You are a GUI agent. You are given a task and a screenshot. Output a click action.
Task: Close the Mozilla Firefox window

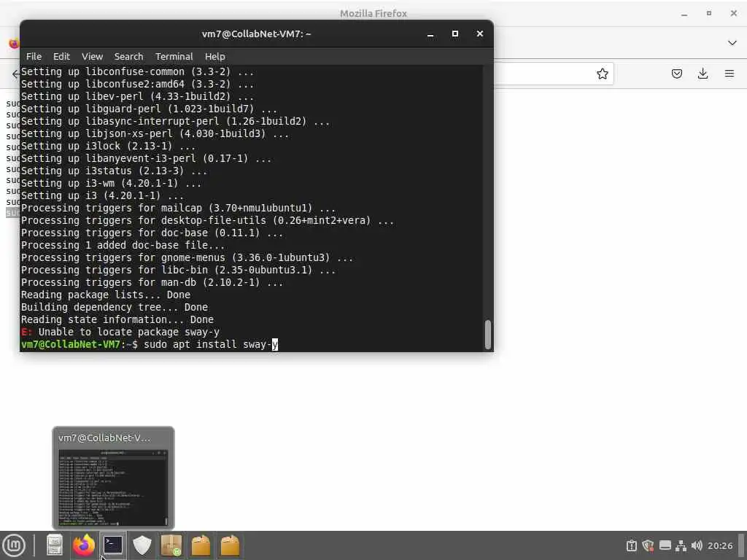734,14
